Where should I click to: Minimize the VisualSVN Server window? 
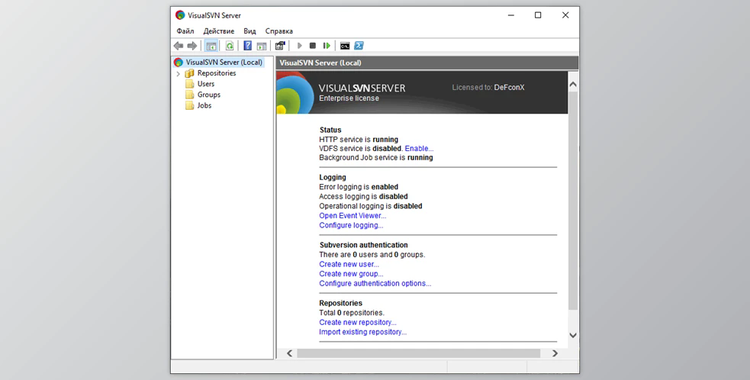pyautogui.click(x=511, y=15)
